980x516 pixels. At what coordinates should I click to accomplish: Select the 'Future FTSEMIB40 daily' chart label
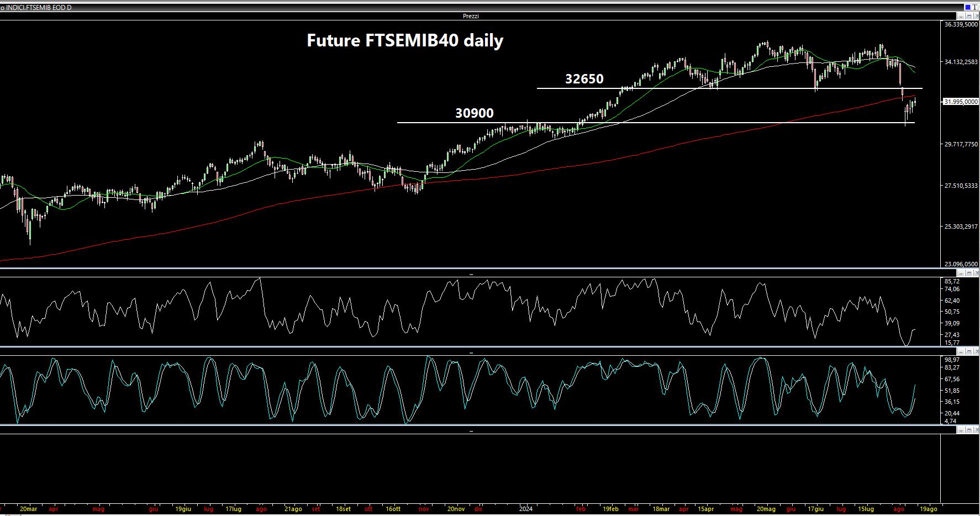point(405,40)
